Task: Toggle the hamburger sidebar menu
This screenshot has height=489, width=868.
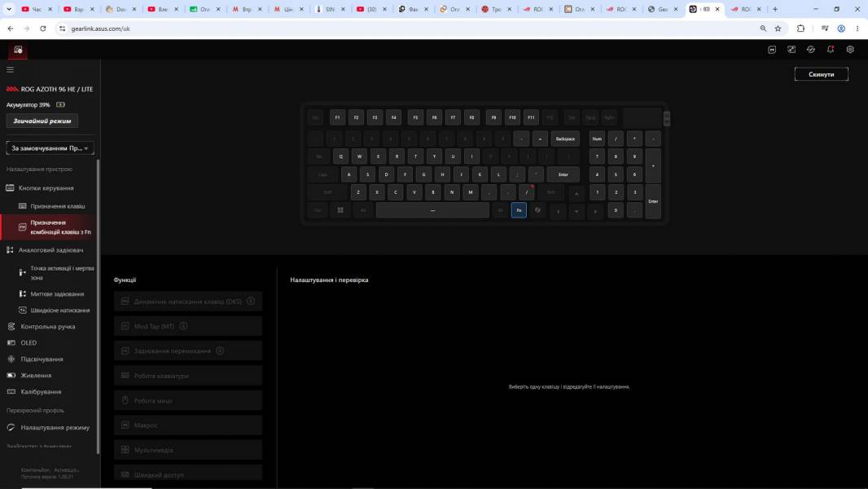Action: (10, 70)
